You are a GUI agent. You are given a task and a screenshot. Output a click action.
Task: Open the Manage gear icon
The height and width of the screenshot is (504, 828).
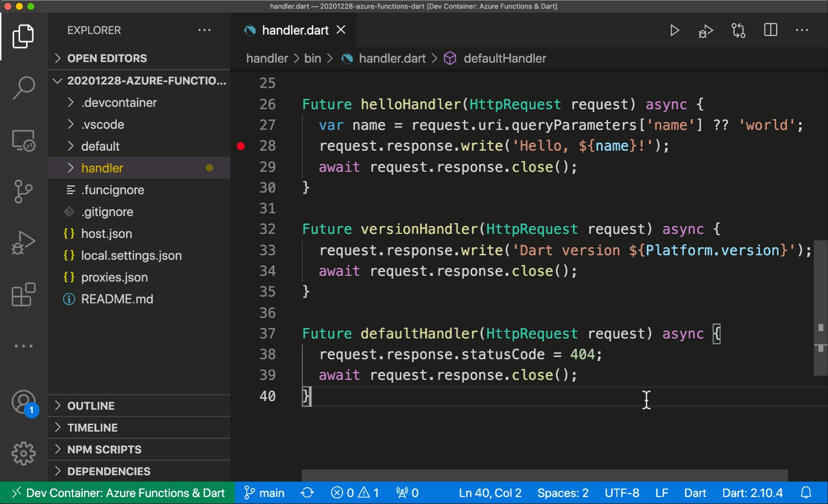pos(23,454)
